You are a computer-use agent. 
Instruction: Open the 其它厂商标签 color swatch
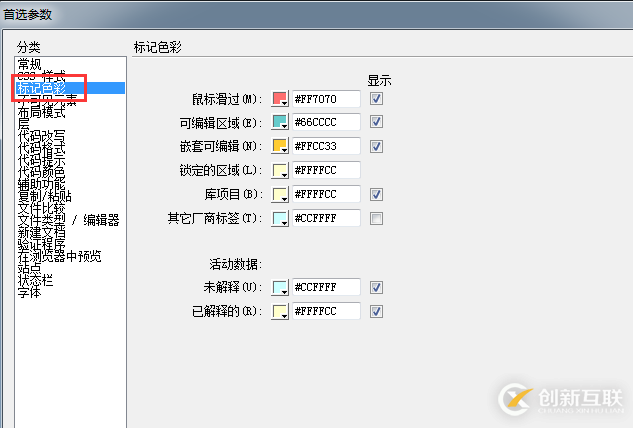(279, 218)
